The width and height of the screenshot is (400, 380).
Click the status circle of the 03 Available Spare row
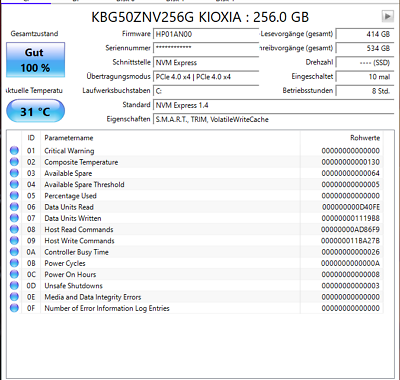coord(14,173)
